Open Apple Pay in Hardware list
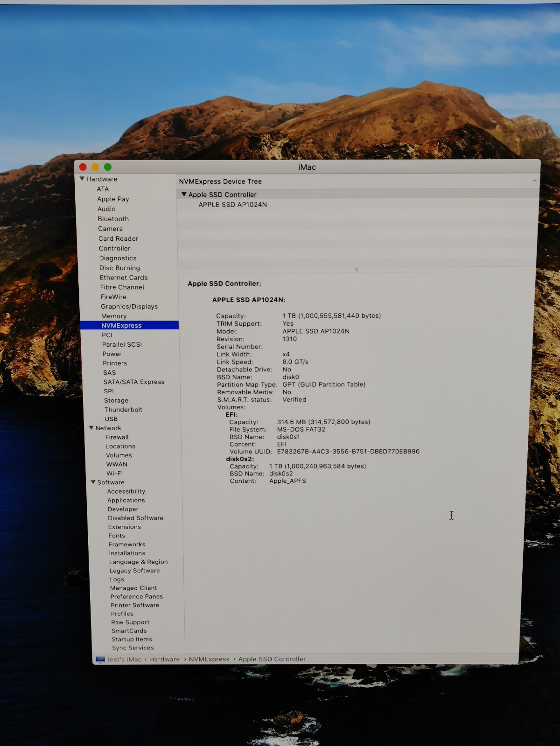Image resolution: width=560 pixels, height=746 pixels. click(113, 199)
